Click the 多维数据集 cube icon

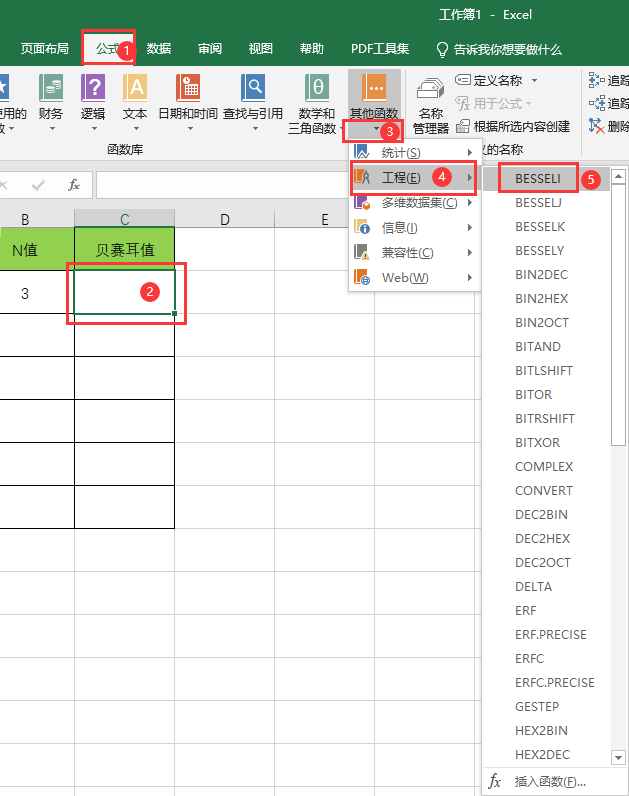pos(361,202)
